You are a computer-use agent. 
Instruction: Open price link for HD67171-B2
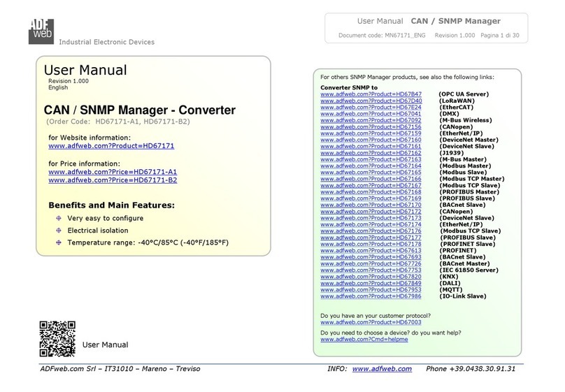113,180
